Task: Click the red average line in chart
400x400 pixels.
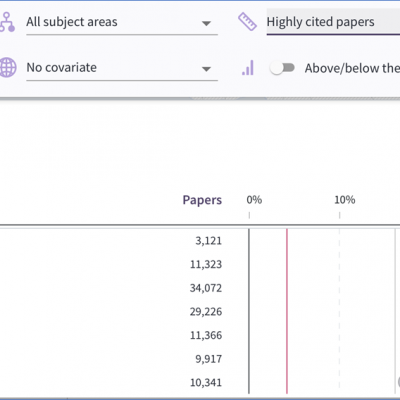Action: click(x=287, y=311)
